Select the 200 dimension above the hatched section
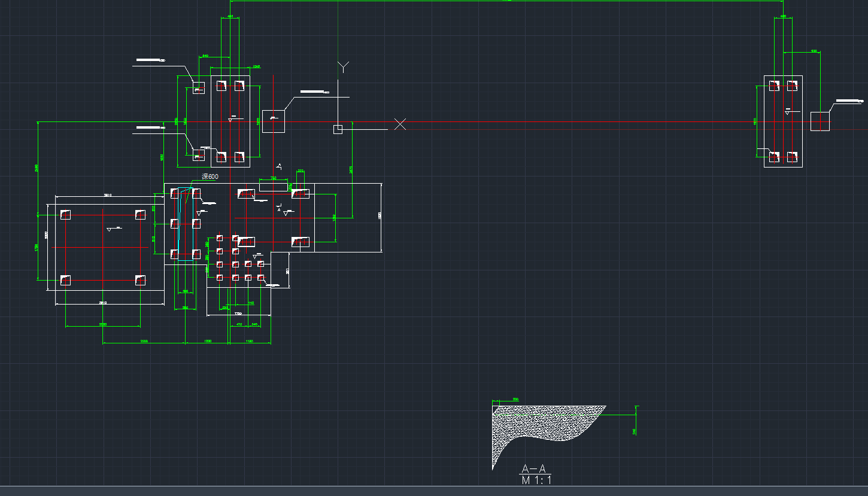Screen dimensions: 868x496 (515, 399)
